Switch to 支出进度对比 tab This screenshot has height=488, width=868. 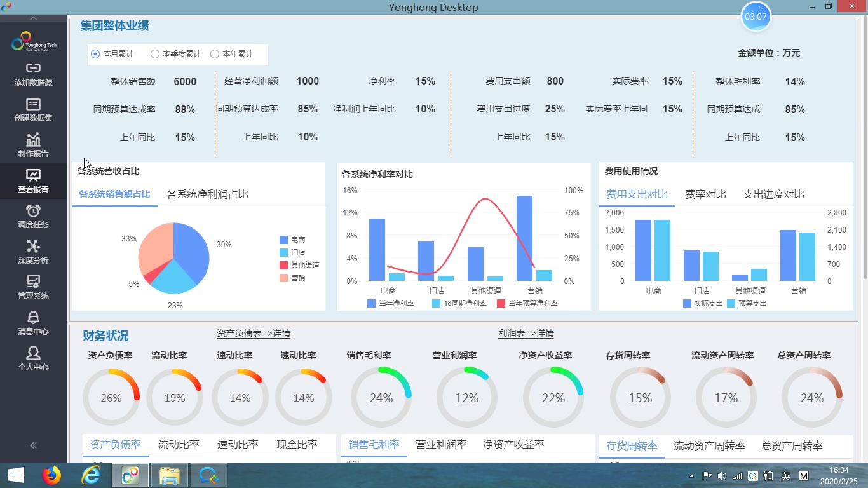pyautogui.click(x=773, y=194)
